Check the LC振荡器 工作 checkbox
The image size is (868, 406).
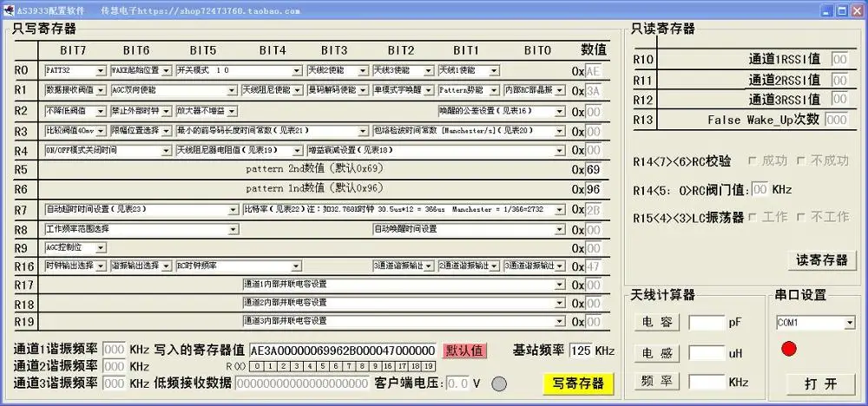pos(753,218)
